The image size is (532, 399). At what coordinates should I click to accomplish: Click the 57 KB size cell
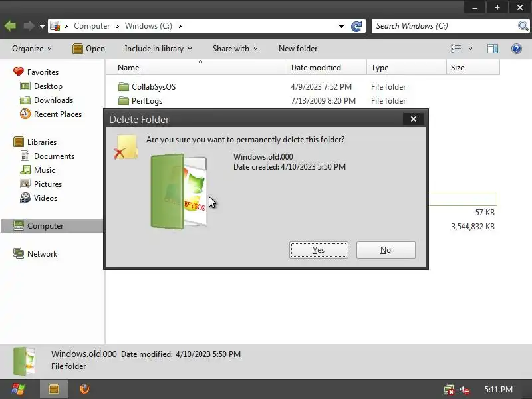(485, 213)
